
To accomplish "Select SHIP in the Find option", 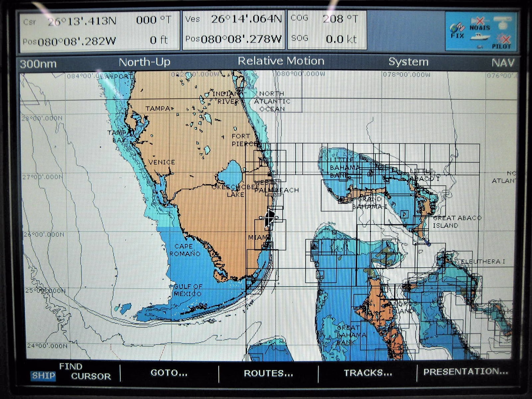I will [x=43, y=376].
